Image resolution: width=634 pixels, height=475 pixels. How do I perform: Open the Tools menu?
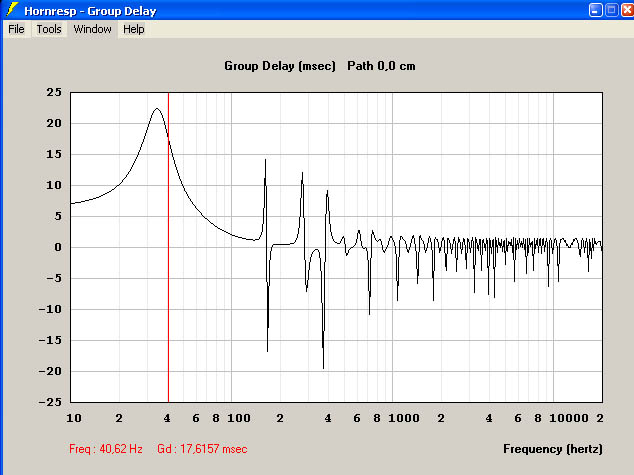[49, 29]
